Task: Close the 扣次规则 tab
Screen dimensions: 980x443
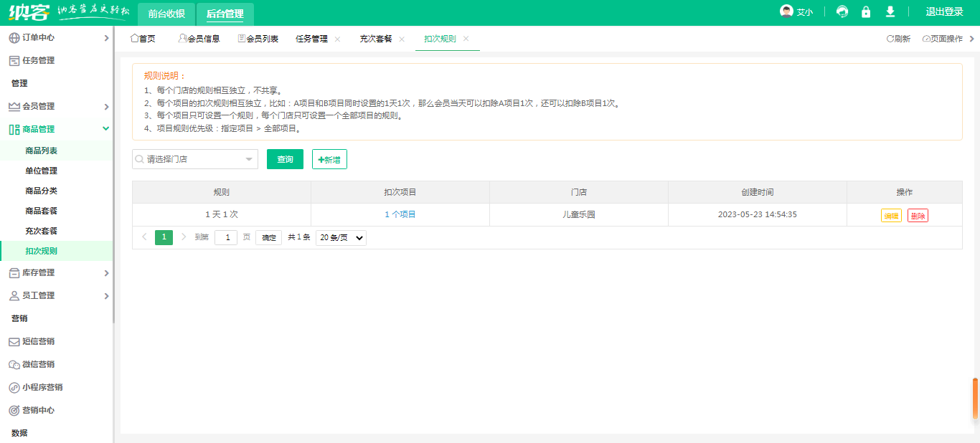Action: [466, 39]
